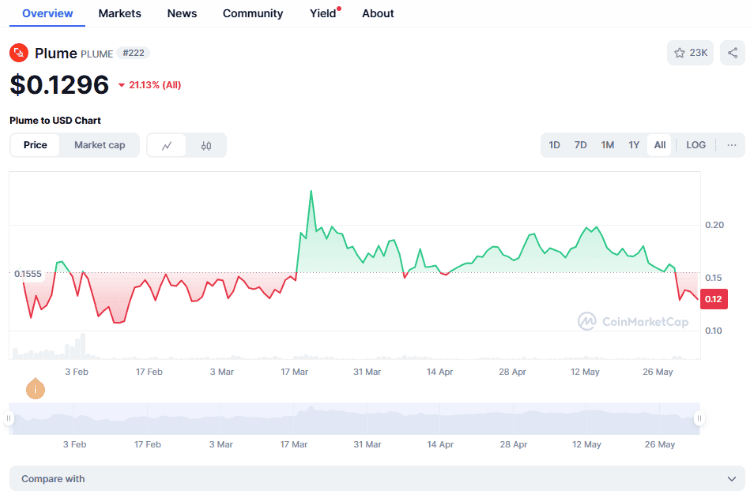Viewport: 753px width, 497px height.
Task: Click the share icon button
Action: coord(732,53)
